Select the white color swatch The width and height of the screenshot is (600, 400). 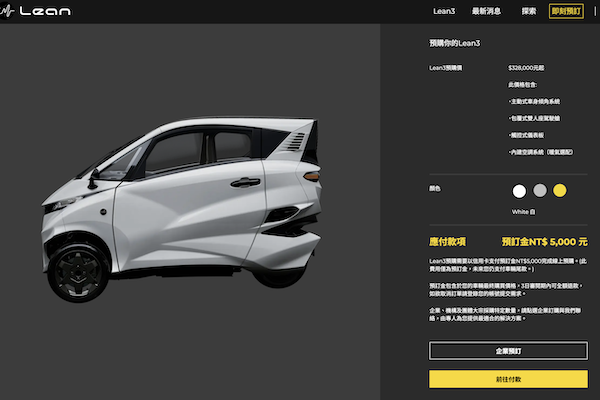[519, 190]
